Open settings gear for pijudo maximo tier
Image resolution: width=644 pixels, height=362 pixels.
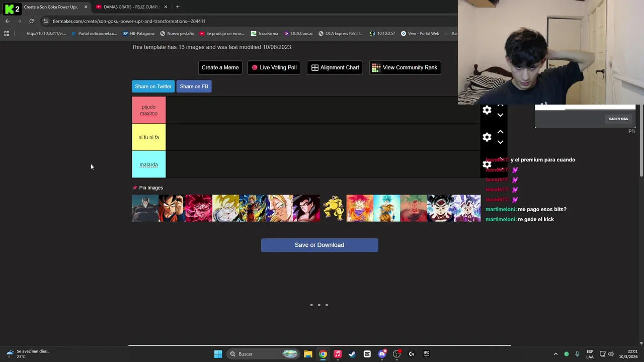[x=487, y=110]
